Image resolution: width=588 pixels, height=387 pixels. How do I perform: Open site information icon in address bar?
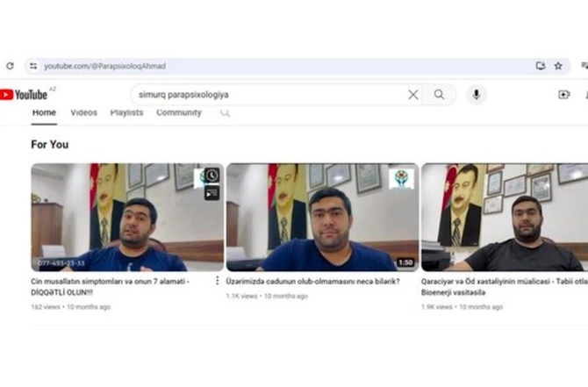(x=33, y=66)
